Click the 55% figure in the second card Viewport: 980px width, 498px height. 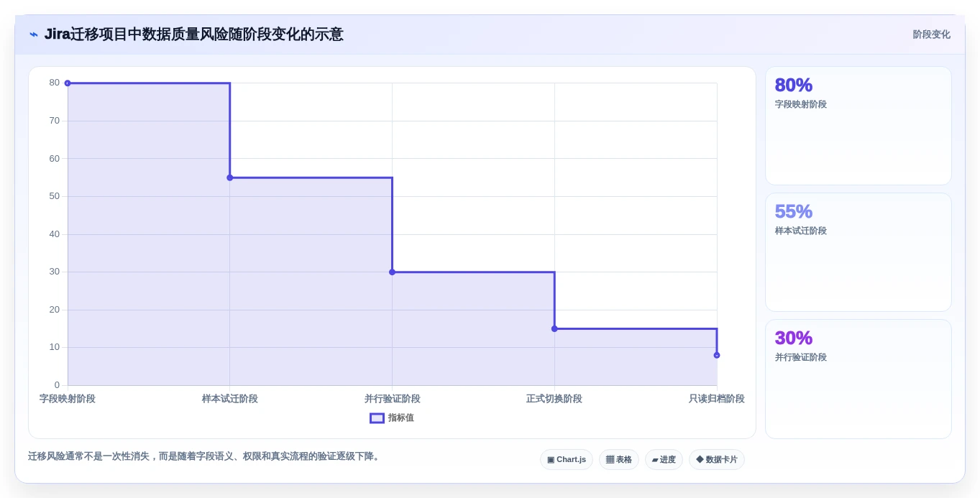click(x=794, y=211)
